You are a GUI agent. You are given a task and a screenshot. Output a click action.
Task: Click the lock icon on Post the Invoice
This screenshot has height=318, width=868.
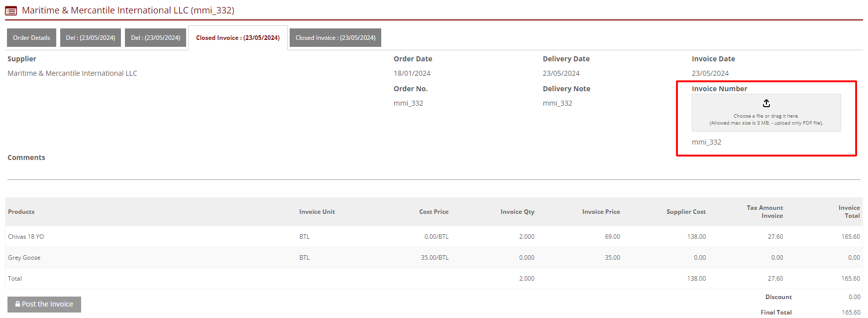18,304
